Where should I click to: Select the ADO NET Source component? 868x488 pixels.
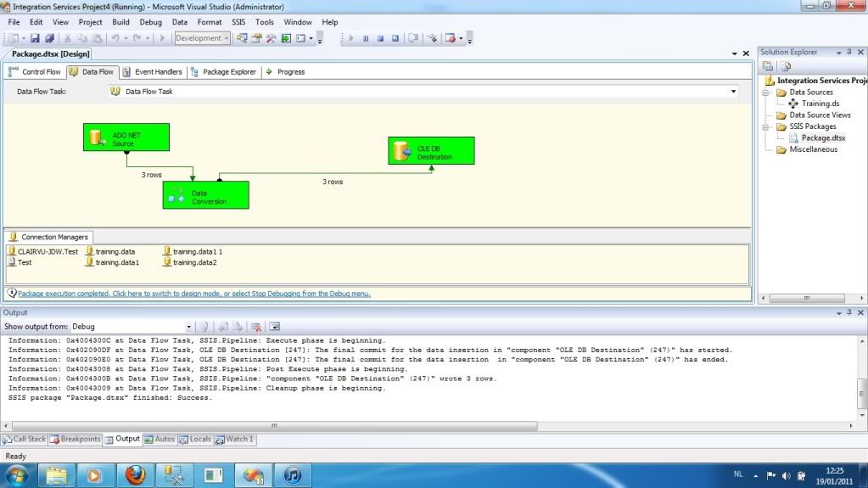click(126, 137)
